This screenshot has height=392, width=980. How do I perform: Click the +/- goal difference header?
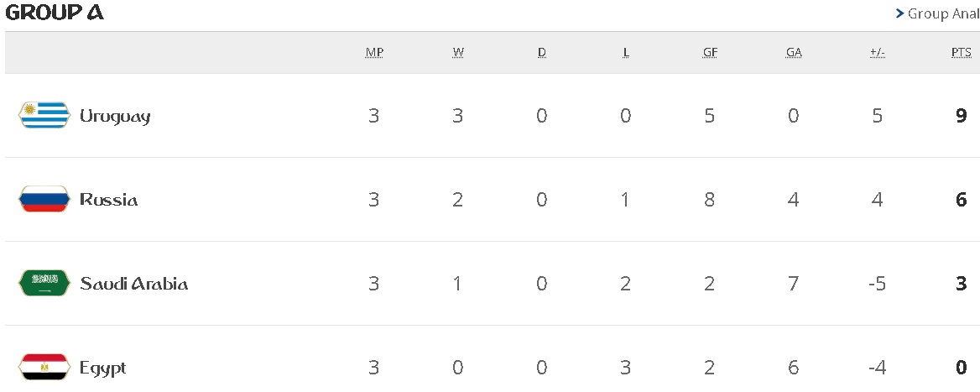click(x=878, y=53)
